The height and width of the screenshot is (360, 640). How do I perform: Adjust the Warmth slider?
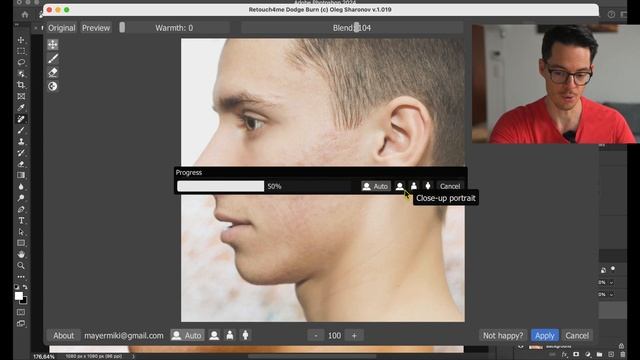point(174,28)
